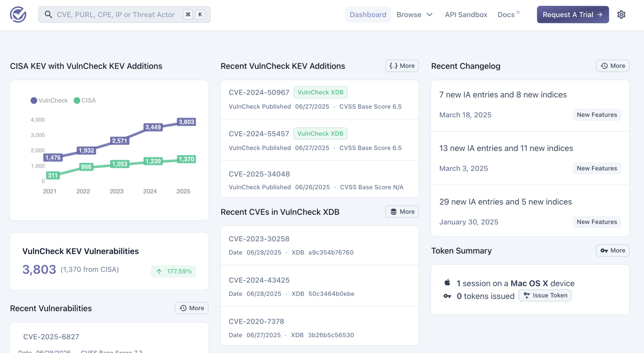This screenshot has width=644, height=353.
Task: Open settings via the gear icon
Action: [621, 14]
